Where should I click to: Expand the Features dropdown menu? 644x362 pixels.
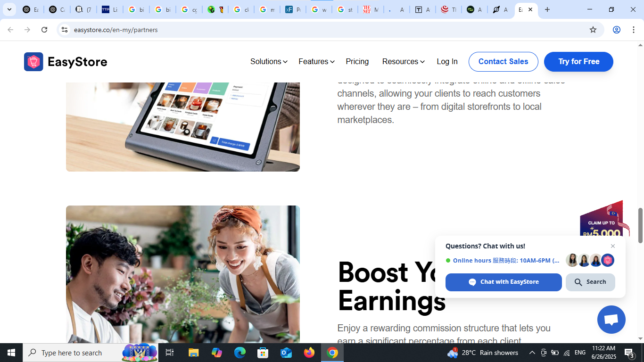pos(316,62)
